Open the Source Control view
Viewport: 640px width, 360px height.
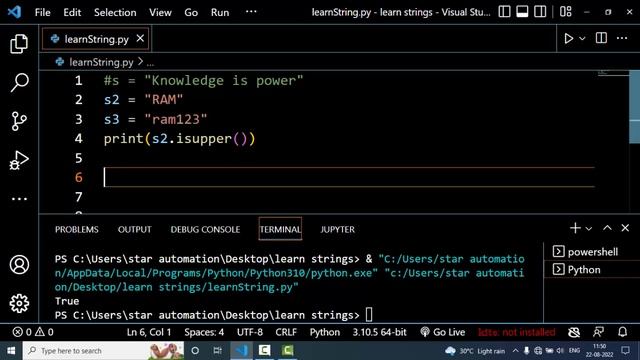tap(19, 121)
